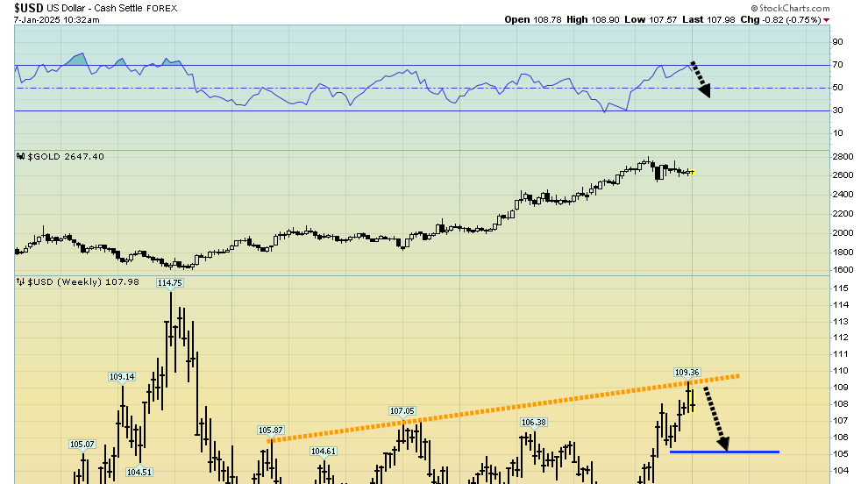This screenshot has height=484, width=868.
Task: Click the yellow latest candle on gold chart
Action: (x=692, y=172)
